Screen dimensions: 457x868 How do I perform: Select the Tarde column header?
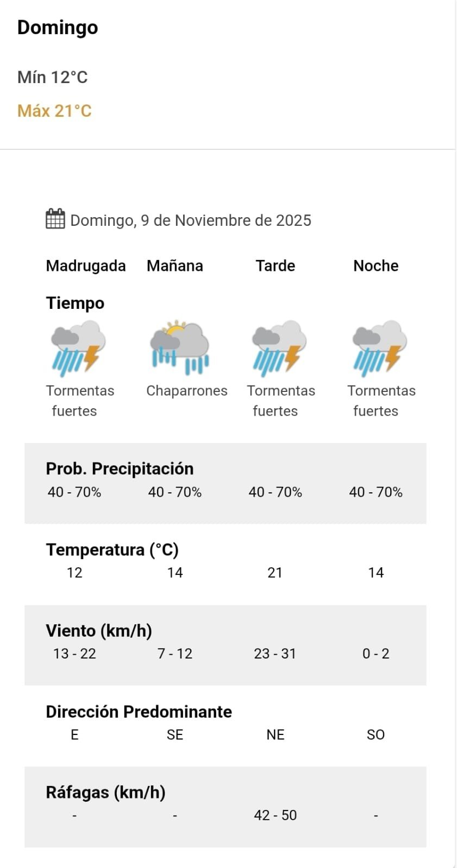tap(276, 266)
